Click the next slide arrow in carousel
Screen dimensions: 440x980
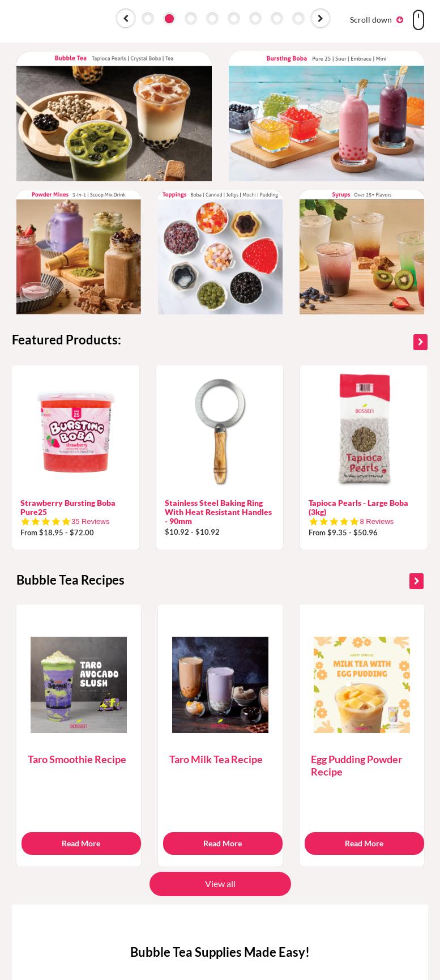coord(321,19)
